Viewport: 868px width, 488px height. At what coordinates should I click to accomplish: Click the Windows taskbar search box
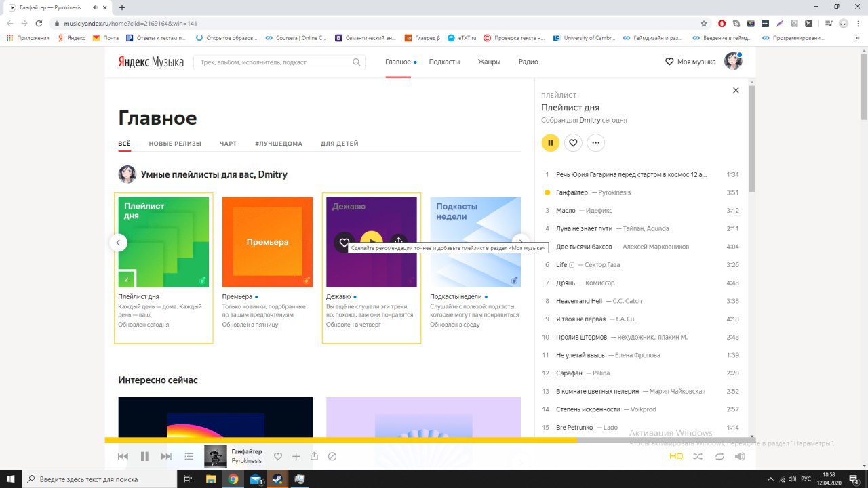pyautogui.click(x=98, y=479)
